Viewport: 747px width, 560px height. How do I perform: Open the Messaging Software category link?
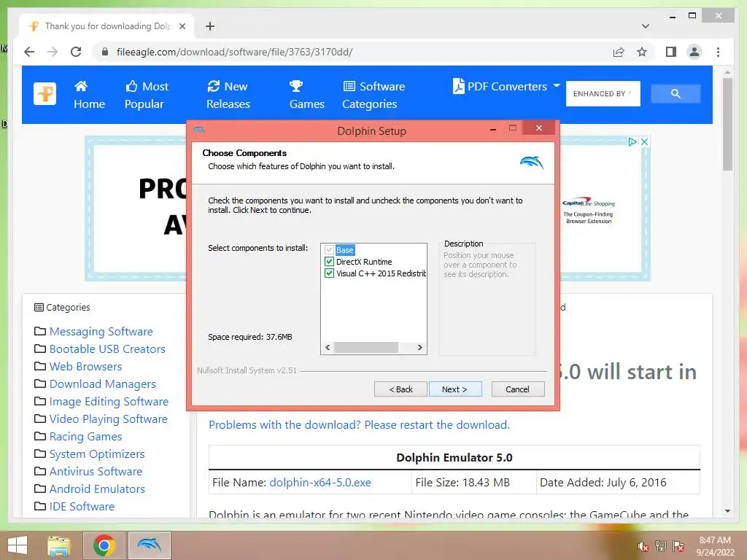pos(101,332)
